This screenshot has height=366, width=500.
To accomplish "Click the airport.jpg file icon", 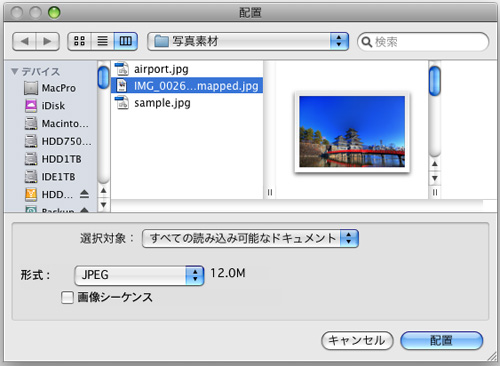I will 122,69.
